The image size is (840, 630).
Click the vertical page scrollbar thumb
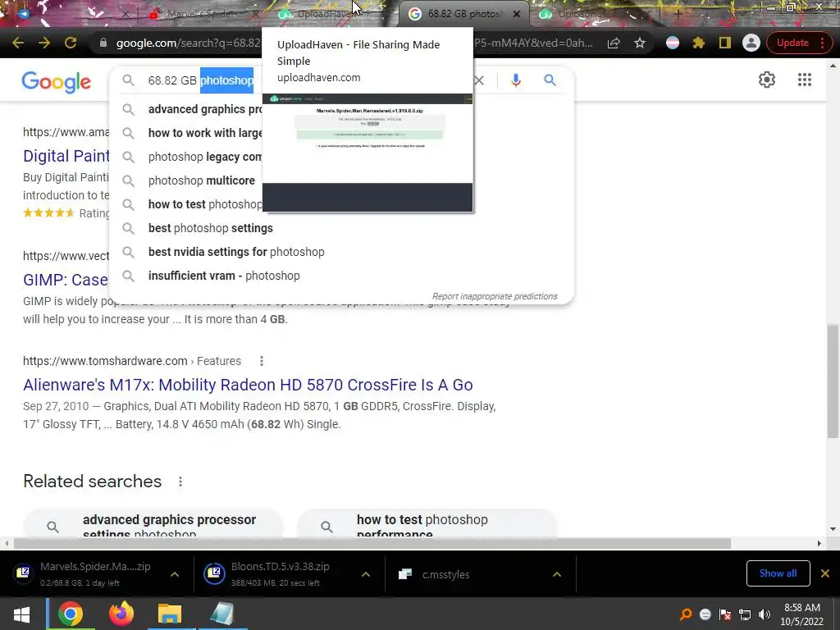(833, 381)
